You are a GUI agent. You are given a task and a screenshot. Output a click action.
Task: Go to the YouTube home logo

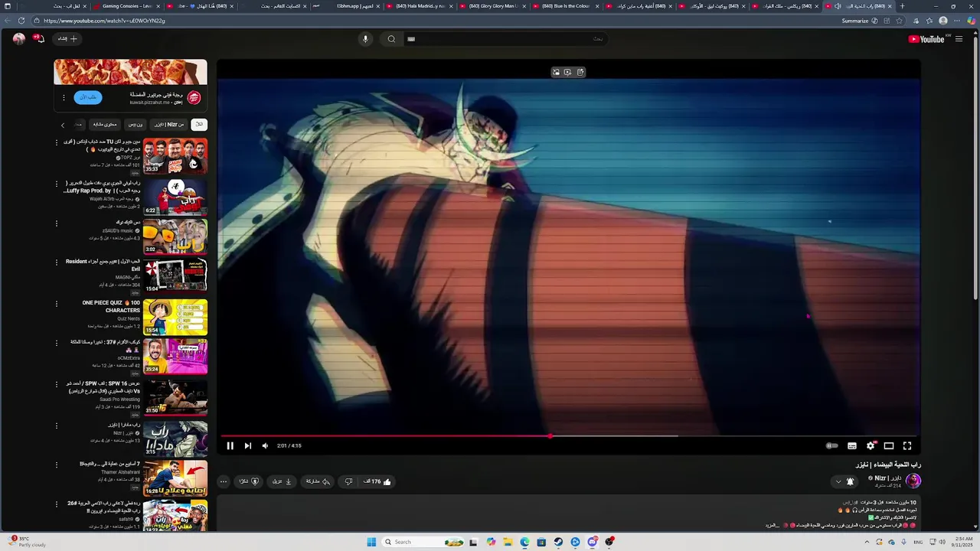926,39
